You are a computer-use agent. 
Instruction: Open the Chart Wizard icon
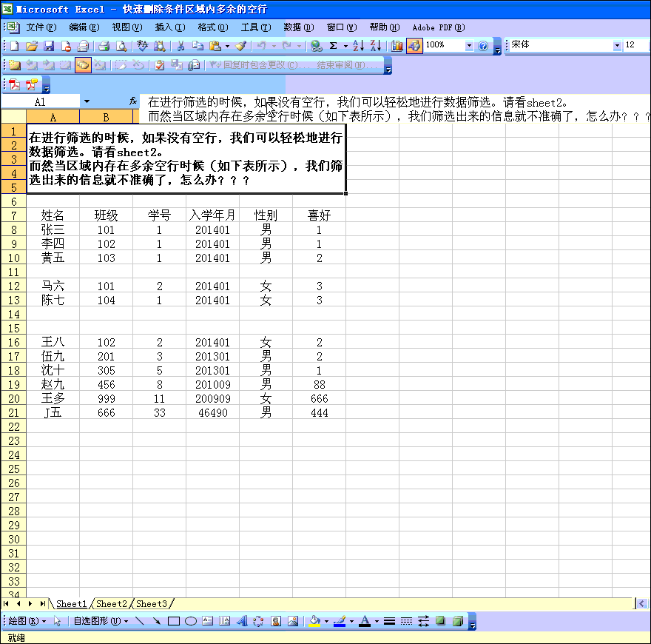tap(397, 46)
